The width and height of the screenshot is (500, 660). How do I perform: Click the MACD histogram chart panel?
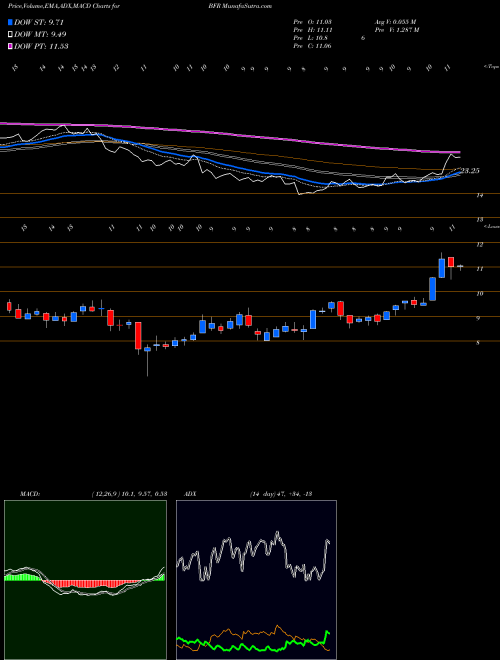(85, 580)
